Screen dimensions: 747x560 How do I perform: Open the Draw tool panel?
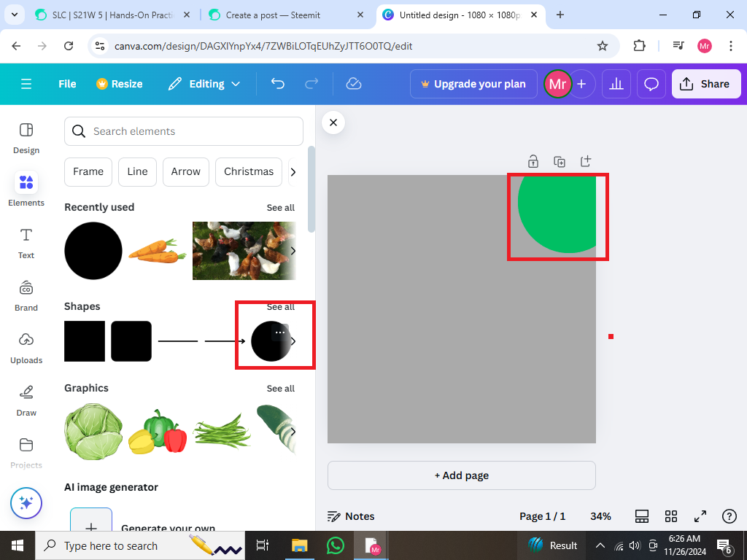coord(26,400)
